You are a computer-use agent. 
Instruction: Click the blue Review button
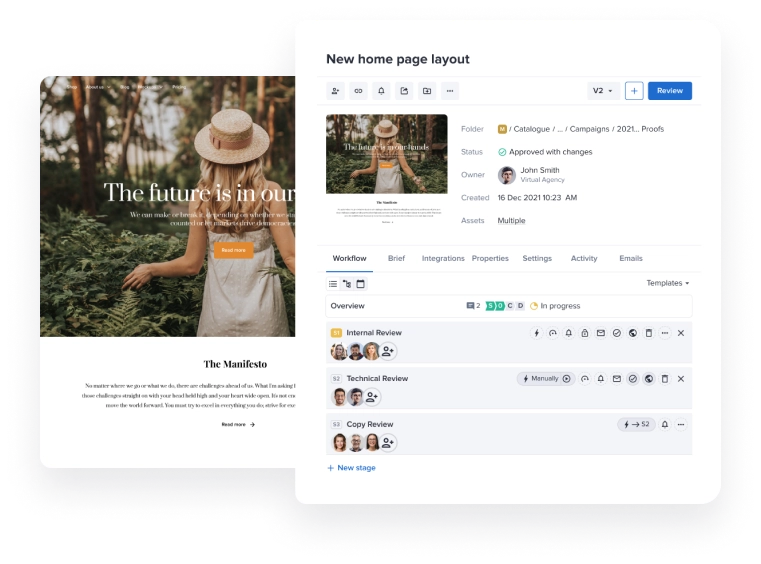pos(669,91)
